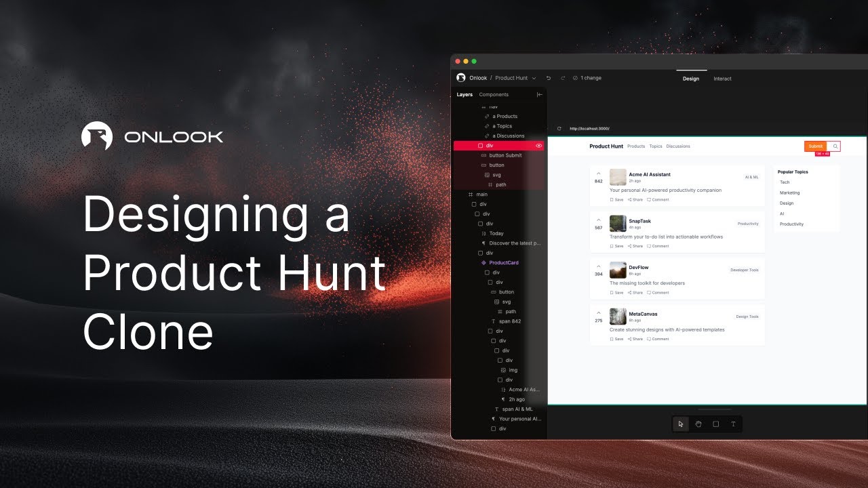Select the Today heading layer
This screenshot has width=868, height=488.
496,233
